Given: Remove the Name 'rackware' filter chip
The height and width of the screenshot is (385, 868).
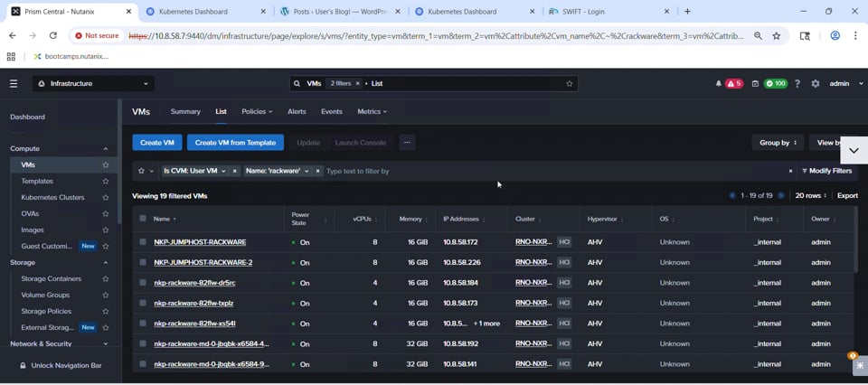Looking at the screenshot, I should (x=317, y=171).
